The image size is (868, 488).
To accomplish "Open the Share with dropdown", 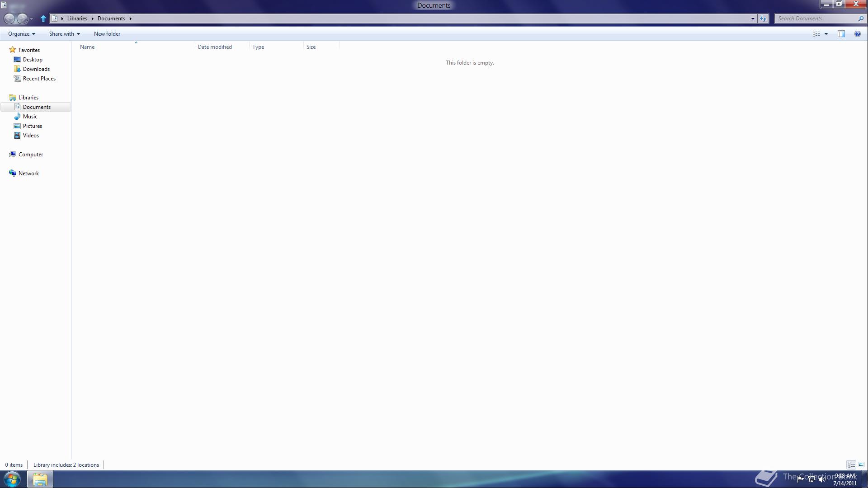I will pos(64,34).
